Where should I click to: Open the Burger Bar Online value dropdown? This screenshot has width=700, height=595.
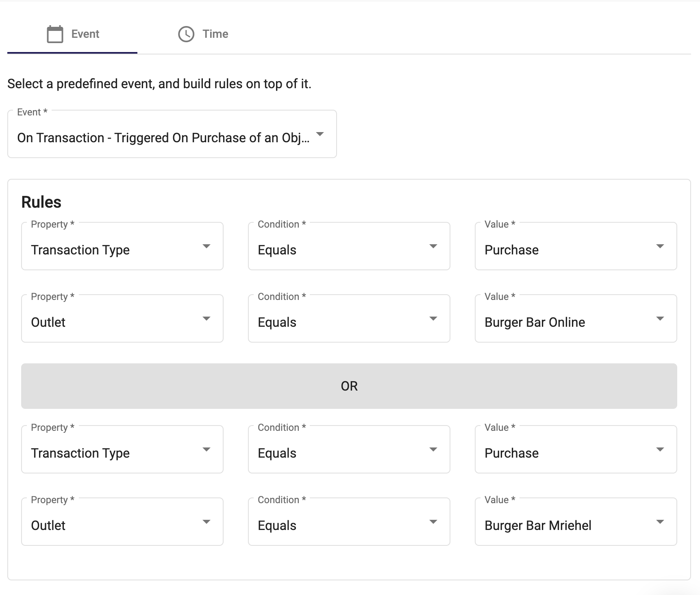(575, 322)
